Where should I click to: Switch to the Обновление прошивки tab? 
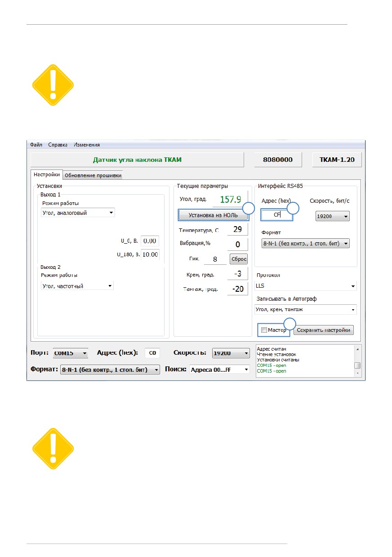click(x=93, y=175)
